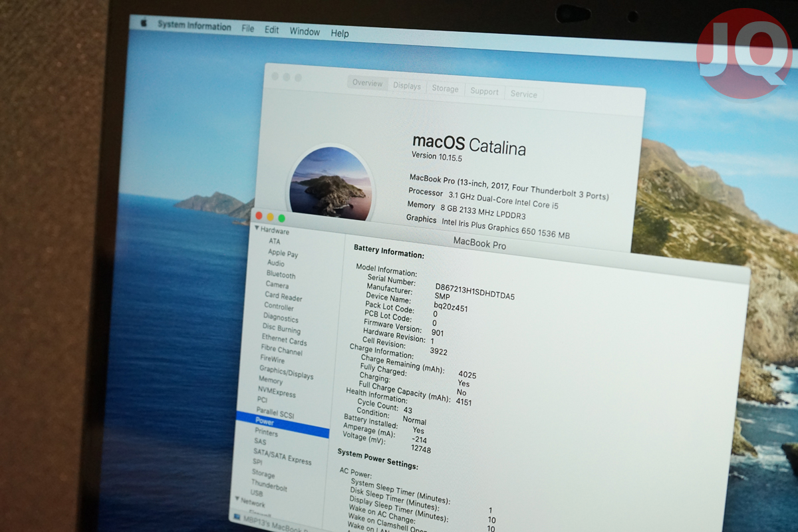Select Apple Pay in the sidebar

(x=283, y=253)
